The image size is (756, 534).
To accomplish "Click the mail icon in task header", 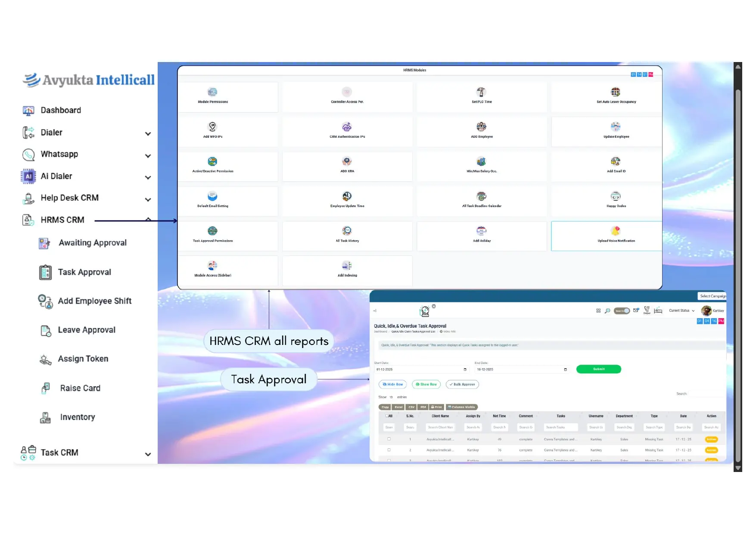I will tap(636, 310).
